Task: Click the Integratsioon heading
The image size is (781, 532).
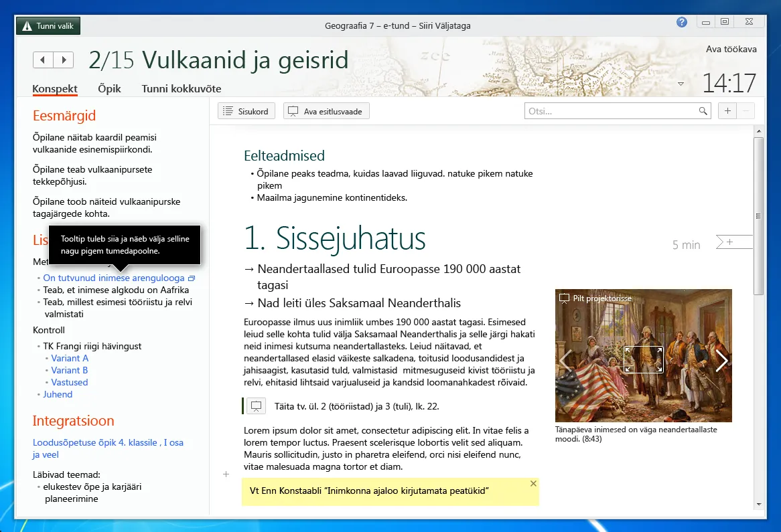Action: coord(73,420)
